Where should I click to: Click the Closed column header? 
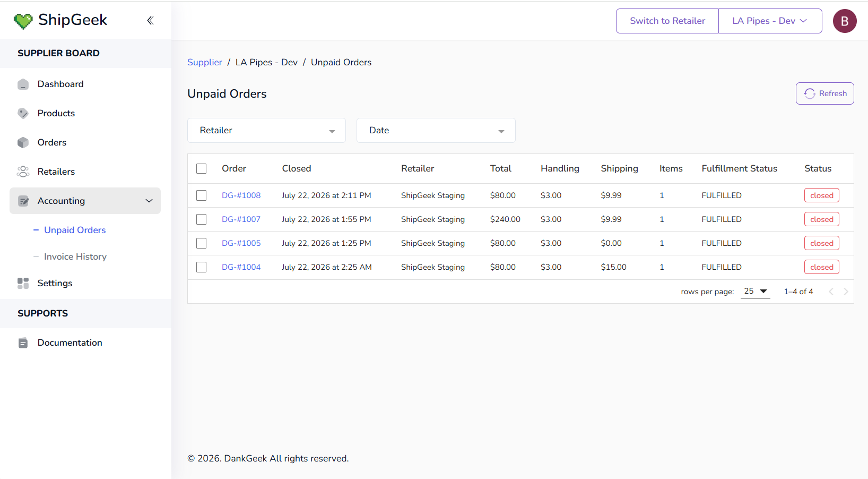(x=297, y=168)
